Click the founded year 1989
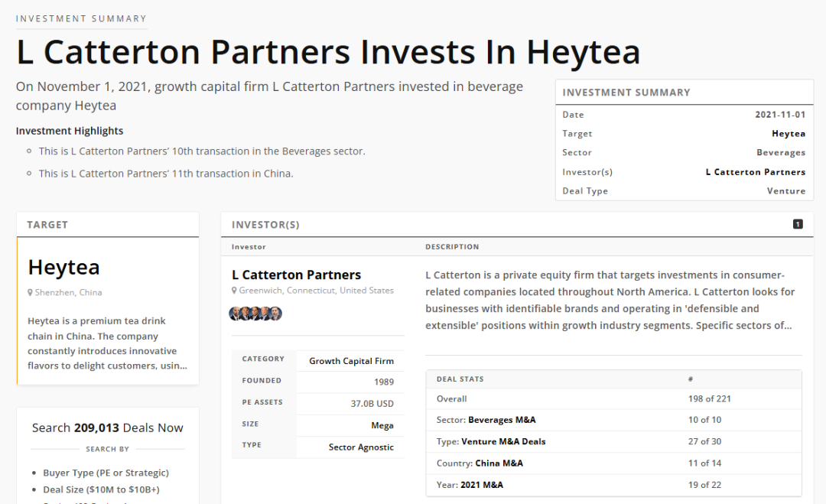 [x=384, y=382]
